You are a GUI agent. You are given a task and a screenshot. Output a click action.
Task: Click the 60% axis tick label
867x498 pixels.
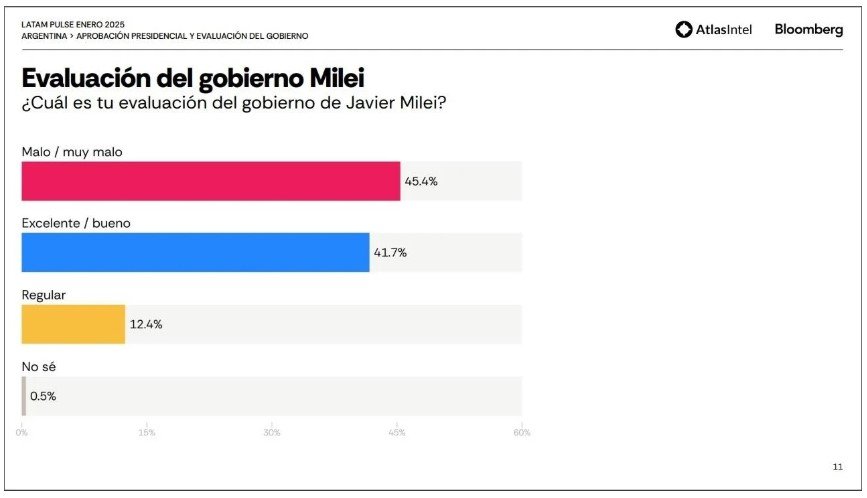click(521, 433)
